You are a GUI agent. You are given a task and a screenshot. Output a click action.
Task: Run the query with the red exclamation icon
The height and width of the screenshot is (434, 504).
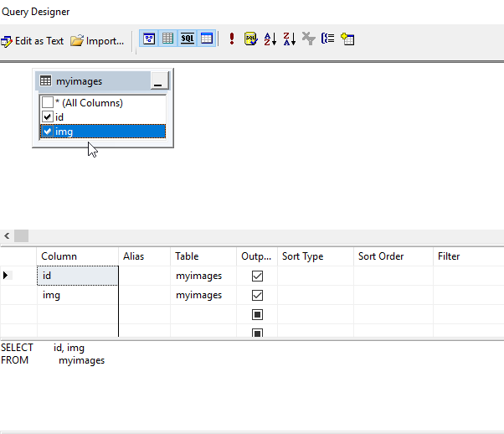tap(232, 39)
